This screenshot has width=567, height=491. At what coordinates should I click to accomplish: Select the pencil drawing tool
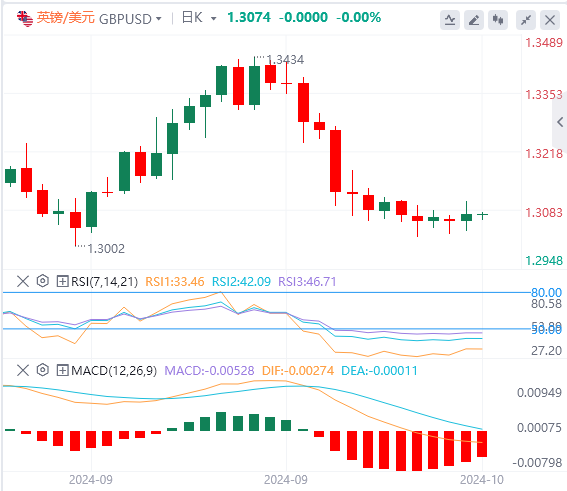click(x=474, y=20)
